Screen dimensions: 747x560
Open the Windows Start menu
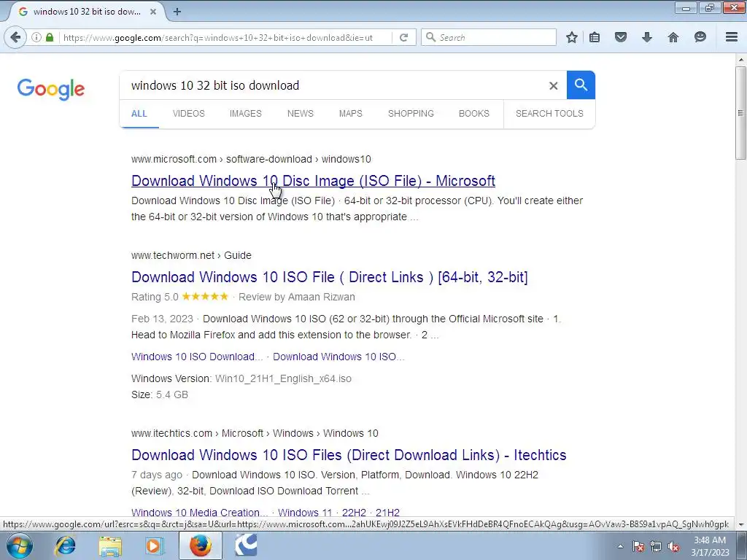point(20,545)
